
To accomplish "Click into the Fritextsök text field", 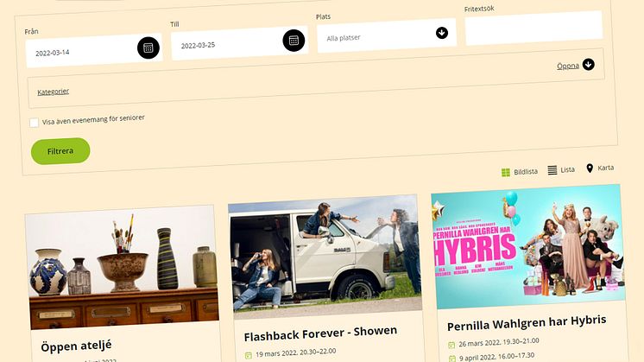I will tap(533, 29).
